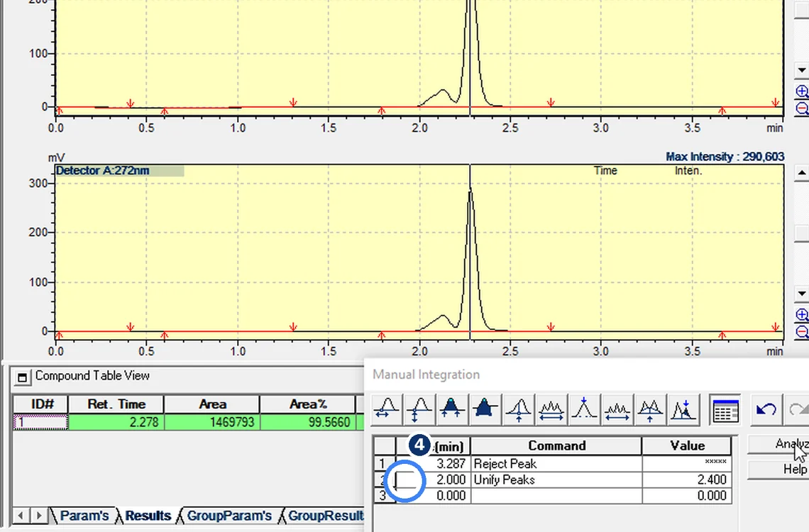Select the shaded shoulder peak down-arrow tool

tap(683, 410)
